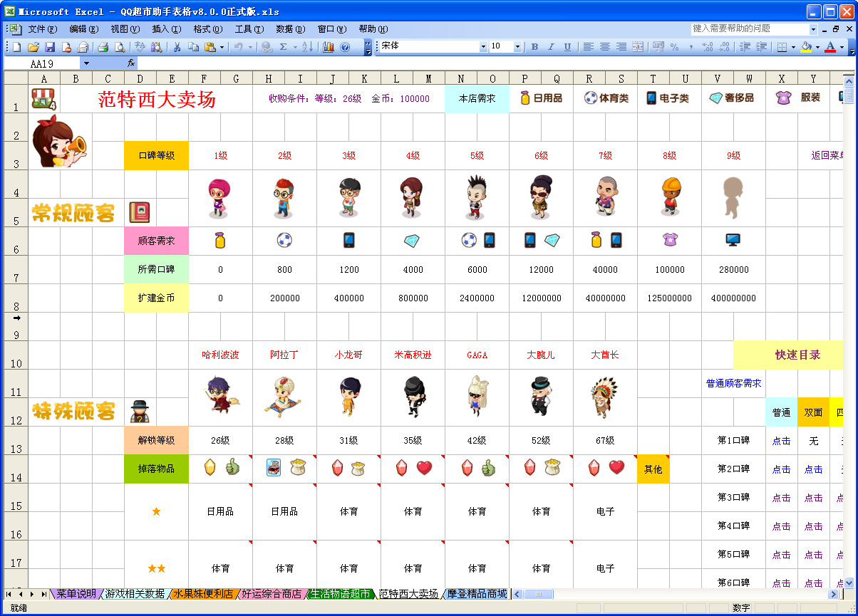Open the 编辑 menu
858x616 pixels.
point(83,29)
